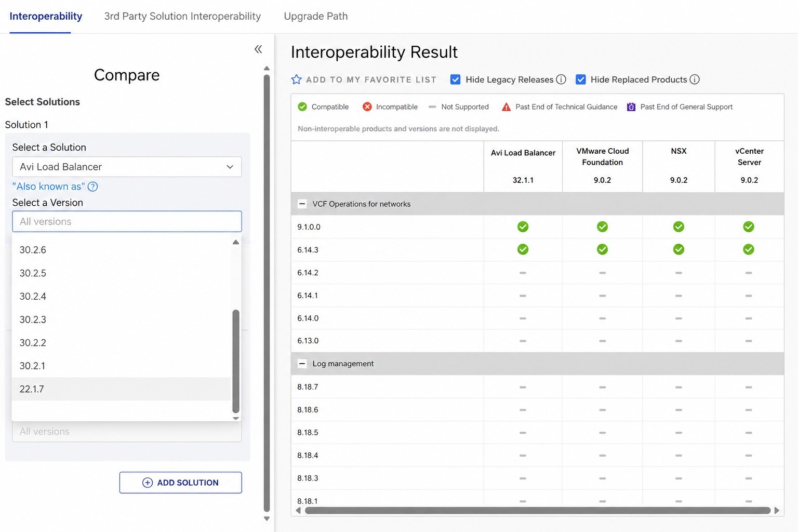The width and height of the screenshot is (798, 532).
Task: Open Hide Replaced Products info icon
Action: 695,79
